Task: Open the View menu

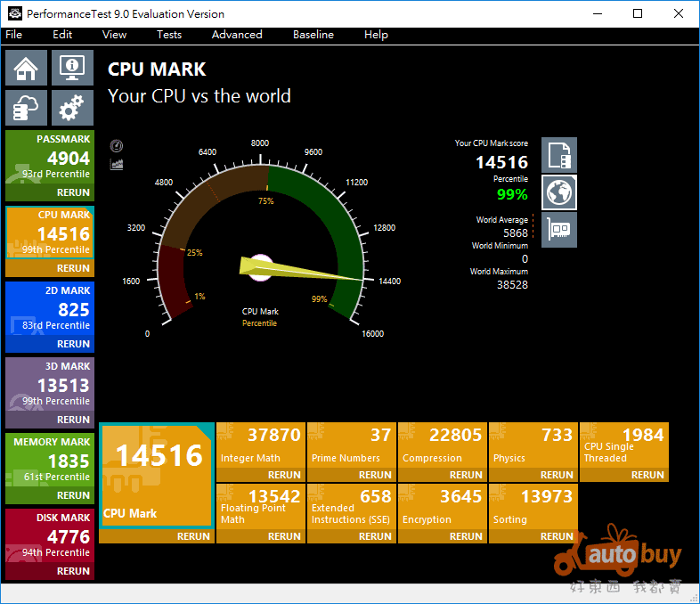Action: pyautogui.click(x=114, y=35)
